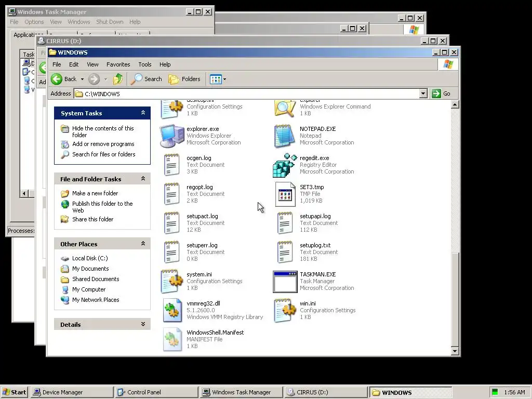532x399 pixels.
Task: Click the green CPU usage tray icon
Action: click(495, 392)
